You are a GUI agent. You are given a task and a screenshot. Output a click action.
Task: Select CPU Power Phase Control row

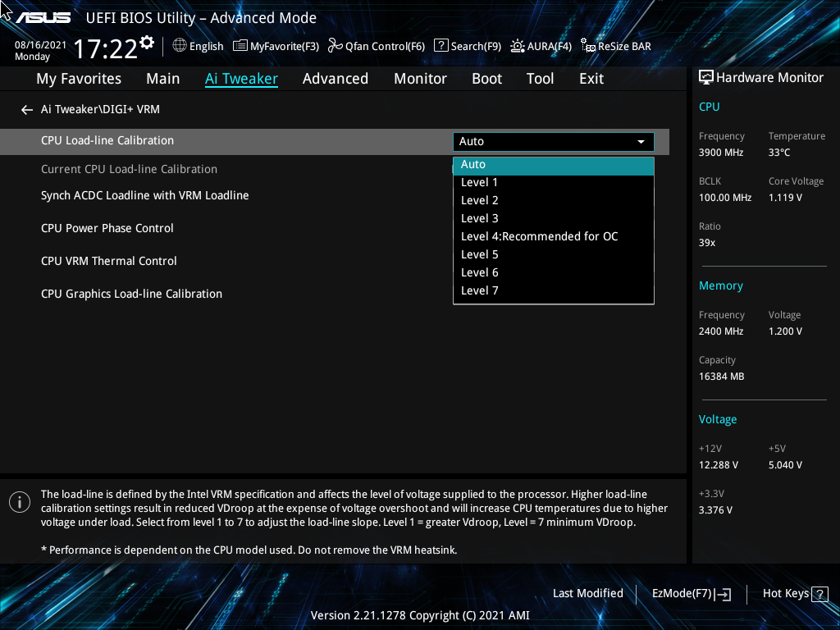pyautogui.click(x=107, y=228)
